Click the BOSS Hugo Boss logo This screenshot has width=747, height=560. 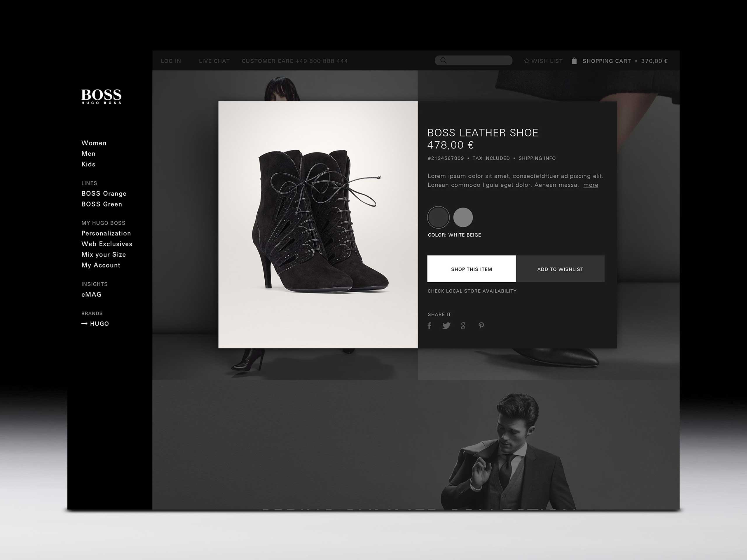(101, 97)
